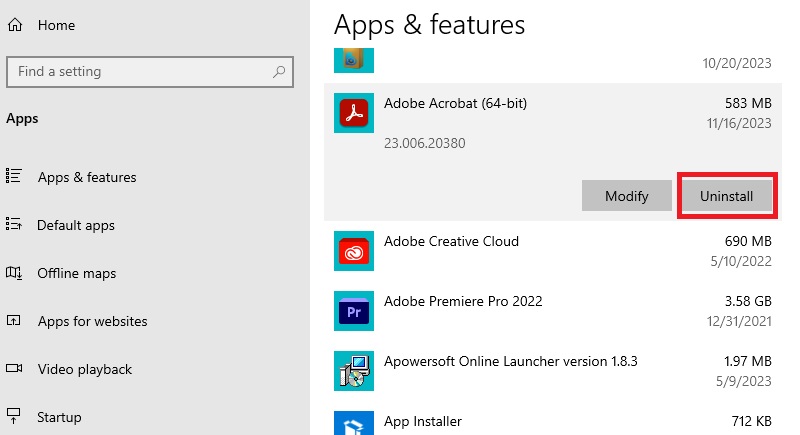
Task: Click the 1.97 MB size value
Action: (x=747, y=361)
